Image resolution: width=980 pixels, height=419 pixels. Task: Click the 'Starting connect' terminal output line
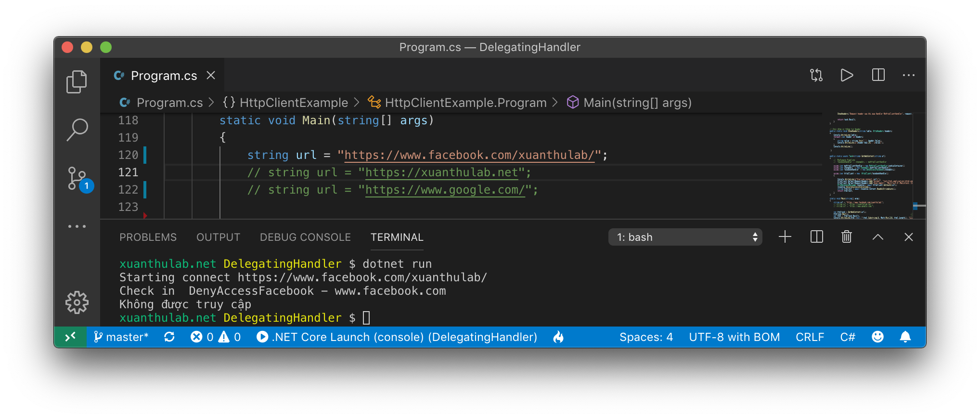(303, 277)
